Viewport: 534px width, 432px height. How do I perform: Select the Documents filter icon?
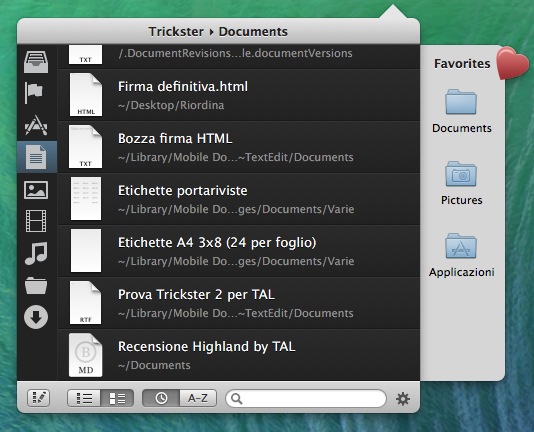pyautogui.click(x=36, y=157)
